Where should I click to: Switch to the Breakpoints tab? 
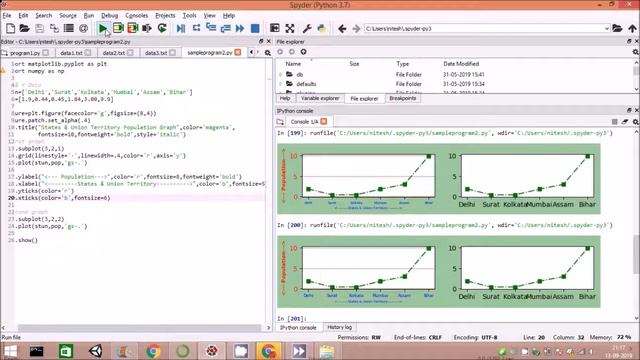[402, 98]
